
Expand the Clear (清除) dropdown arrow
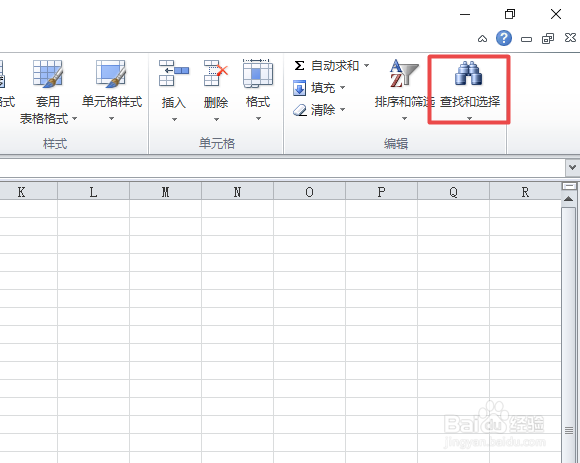(x=343, y=109)
